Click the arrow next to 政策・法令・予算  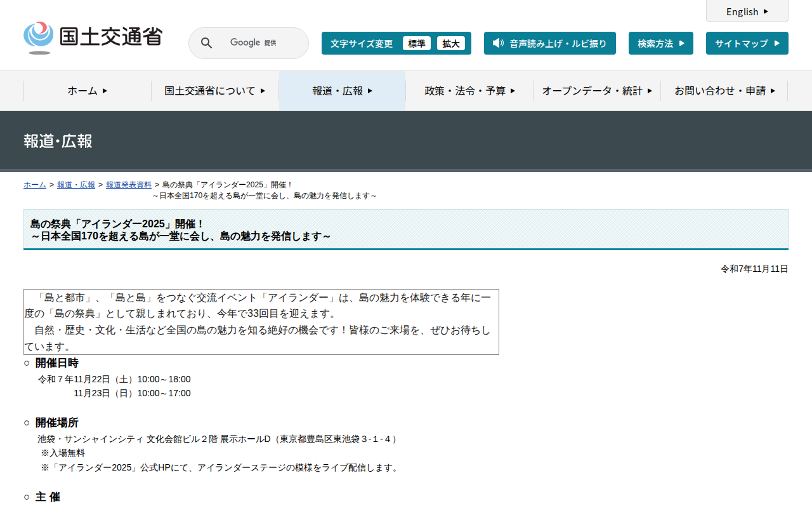tap(513, 91)
